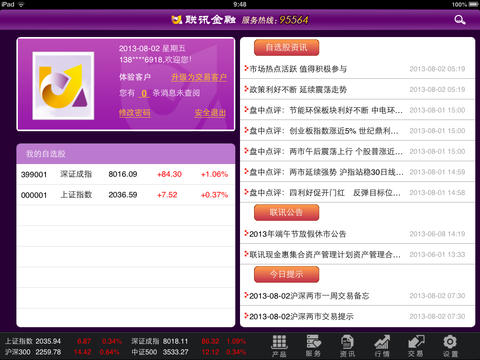The image size is (480, 360).
Task: Open 盘中点评 两市午后震荡上行 article
Action: pos(357,151)
